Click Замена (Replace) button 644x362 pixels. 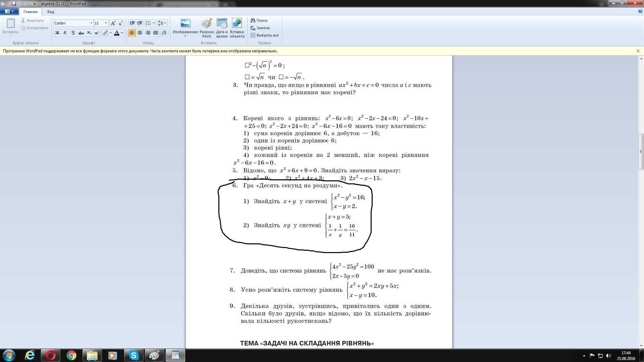[x=260, y=28]
